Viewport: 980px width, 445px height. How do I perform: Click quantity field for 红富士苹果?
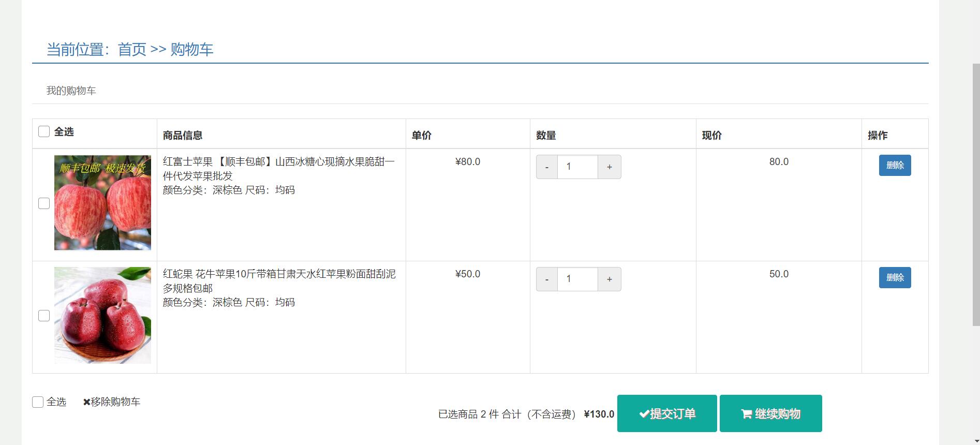tap(577, 167)
